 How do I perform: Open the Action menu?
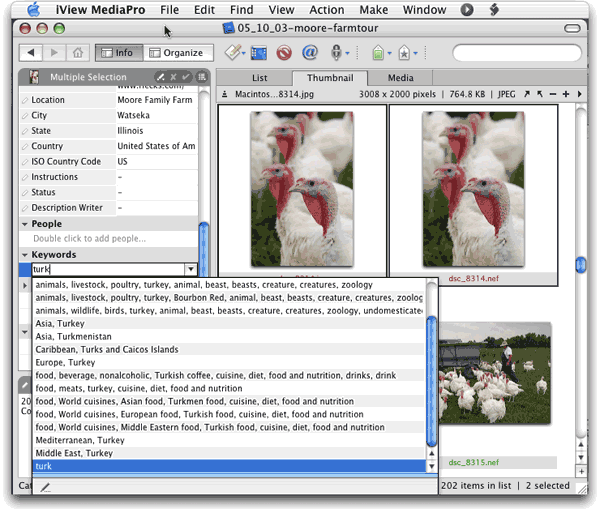(327, 10)
